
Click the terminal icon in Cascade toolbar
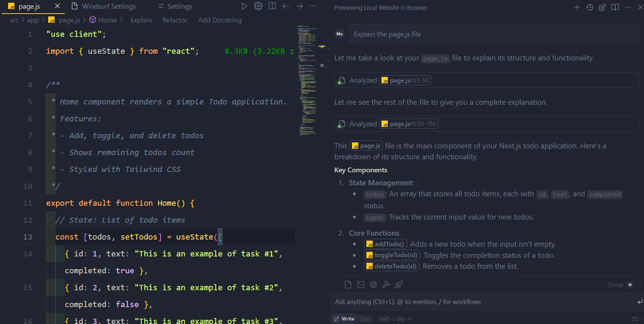pyautogui.click(x=361, y=285)
